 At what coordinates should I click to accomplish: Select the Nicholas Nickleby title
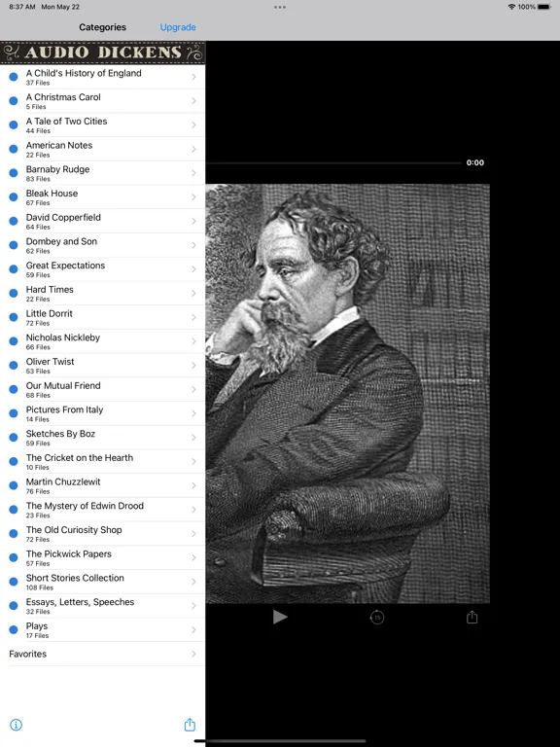click(x=63, y=338)
